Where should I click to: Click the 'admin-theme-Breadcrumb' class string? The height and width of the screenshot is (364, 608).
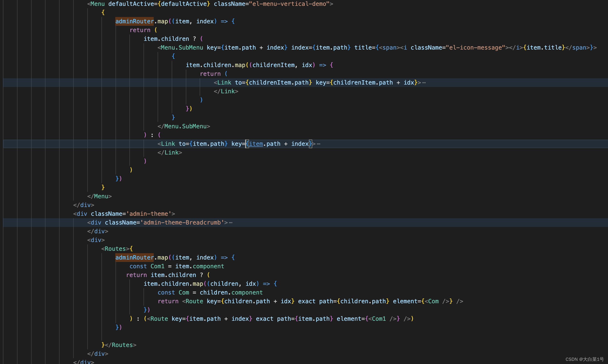tap(182, 223)
